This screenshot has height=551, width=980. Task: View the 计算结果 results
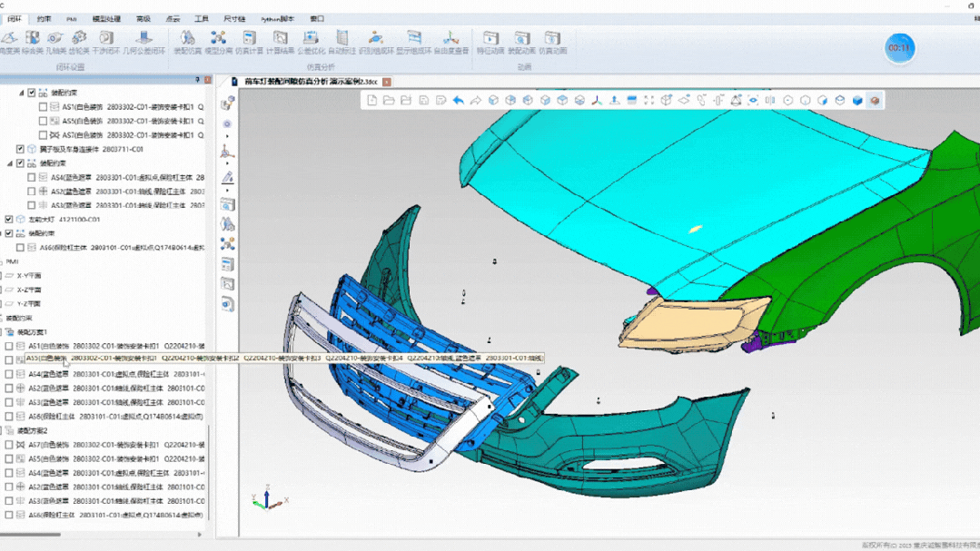click(280, 42)
